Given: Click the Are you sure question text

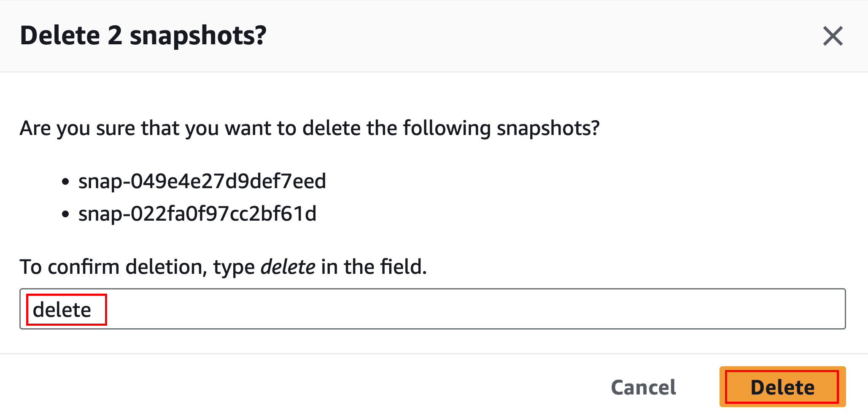Looking at the screenshot, I should coord(310,128).
